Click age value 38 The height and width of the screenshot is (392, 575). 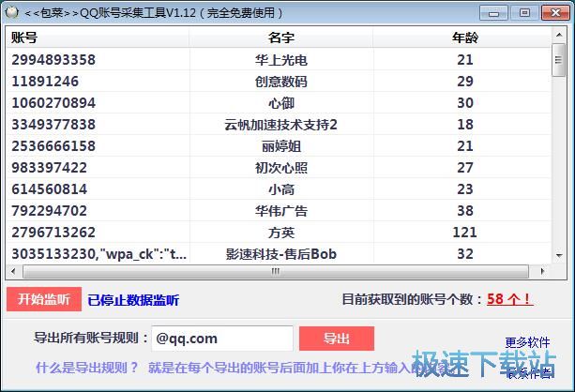click(x=465, y=211)
